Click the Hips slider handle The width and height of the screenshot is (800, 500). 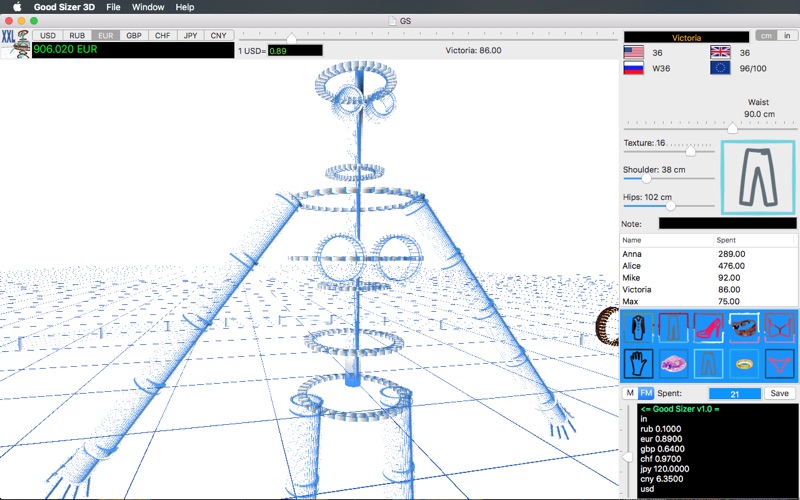670,206
